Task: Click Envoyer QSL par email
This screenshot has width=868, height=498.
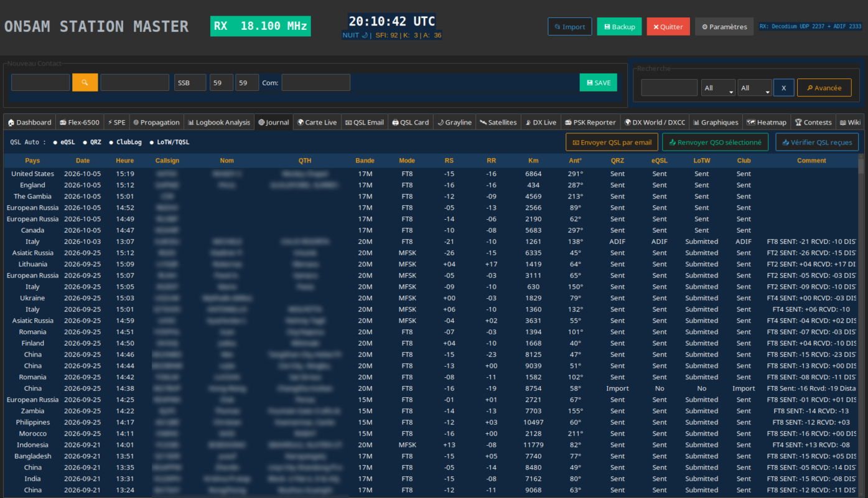Action: [612, 143]
